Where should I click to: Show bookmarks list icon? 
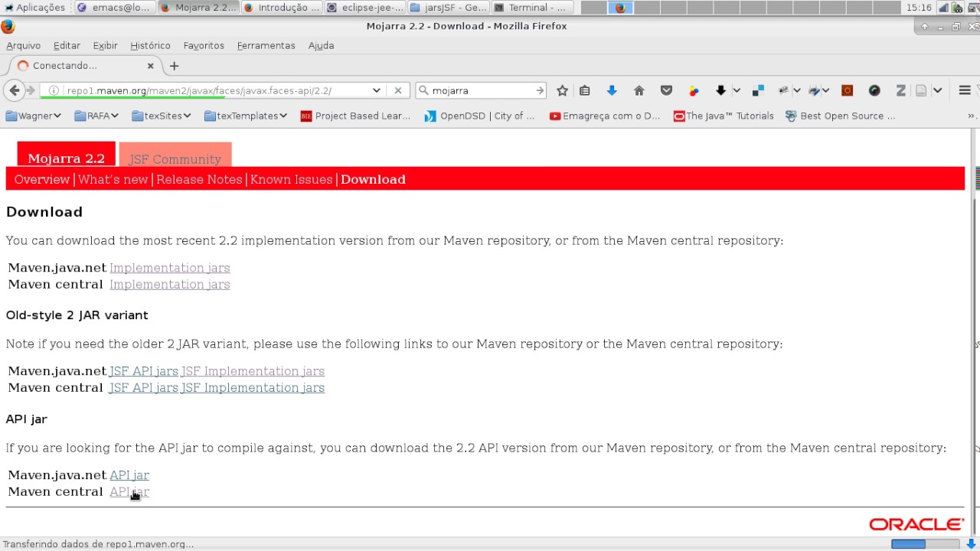(585, 90)
